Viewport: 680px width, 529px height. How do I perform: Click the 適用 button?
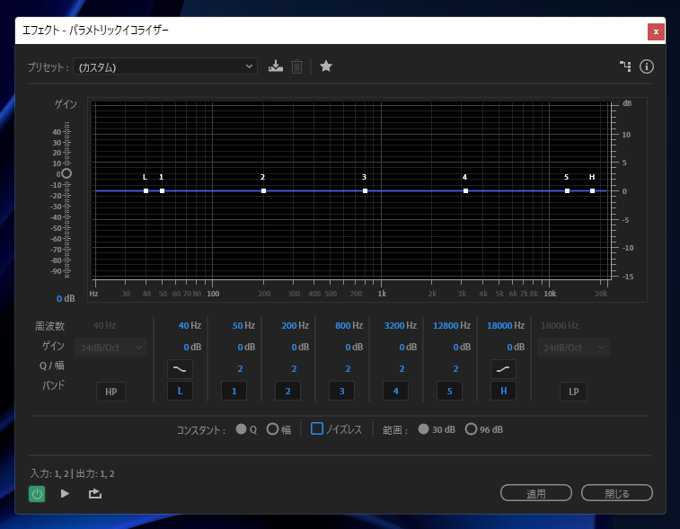click(x=536, y=493)
